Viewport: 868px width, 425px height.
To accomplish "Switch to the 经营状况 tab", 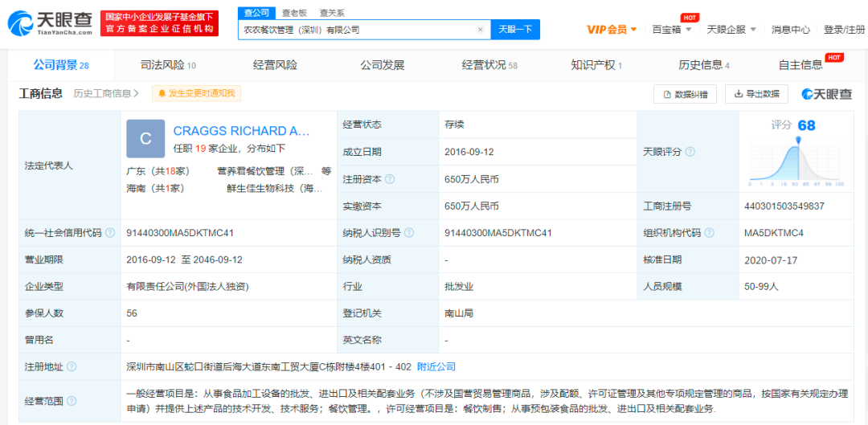I will point(489,65).
